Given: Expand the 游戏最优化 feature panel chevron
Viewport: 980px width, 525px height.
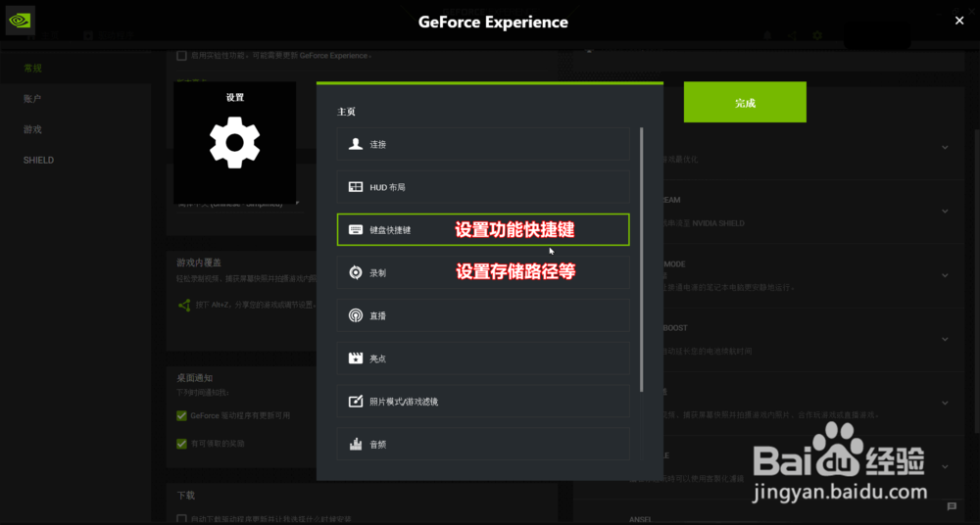Looking at the screenshot, I should 945,148.
